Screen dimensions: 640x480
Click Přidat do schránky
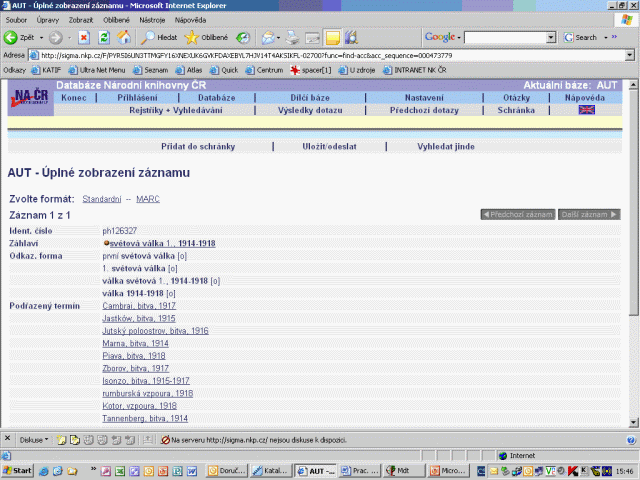pyautogui.click(x=198, y=147)
